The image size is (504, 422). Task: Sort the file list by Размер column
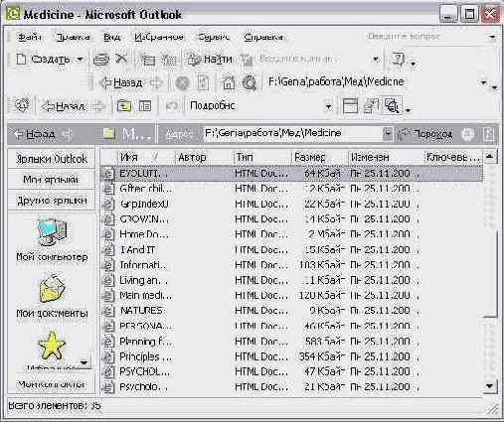coord(319,157)
